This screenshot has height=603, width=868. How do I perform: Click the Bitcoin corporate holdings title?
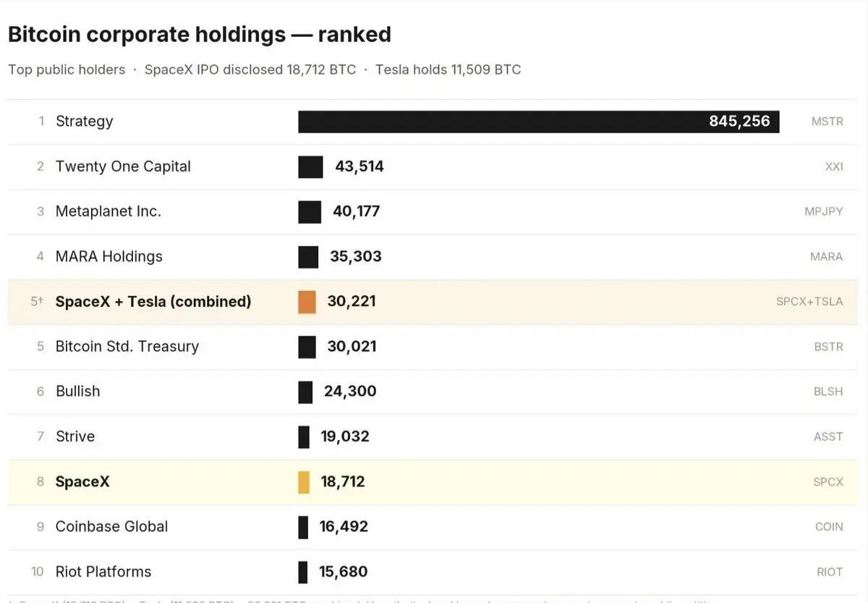tap(200, 34)
